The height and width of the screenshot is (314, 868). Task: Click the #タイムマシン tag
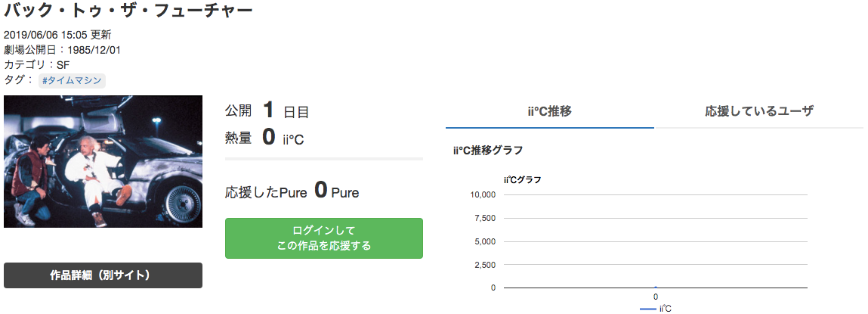pos(72,80)
